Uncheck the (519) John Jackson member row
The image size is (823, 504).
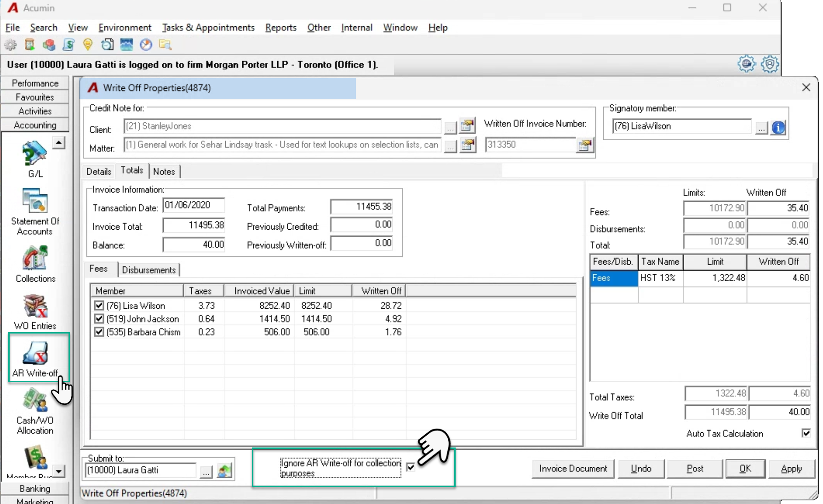pos(99,318)
